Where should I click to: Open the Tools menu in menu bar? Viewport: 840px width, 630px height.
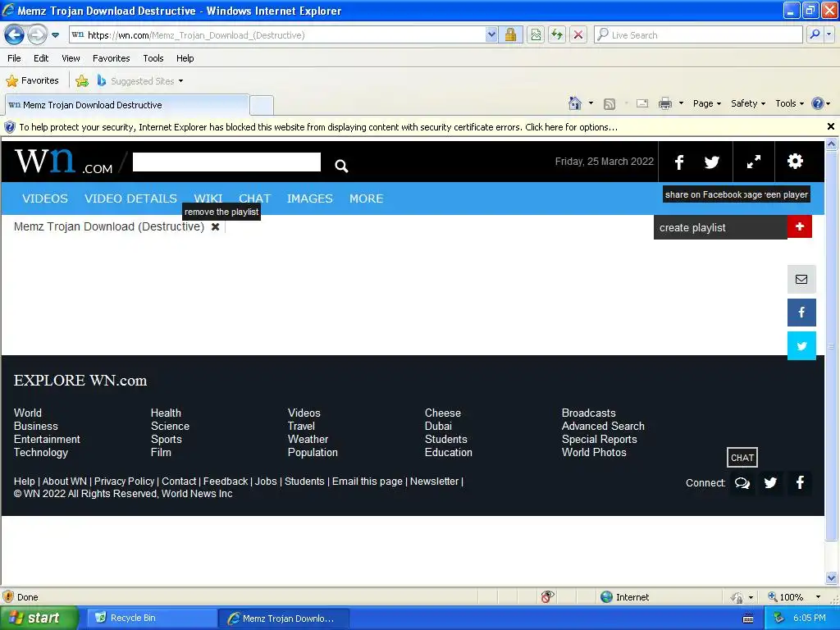click(x=153, y=58)
